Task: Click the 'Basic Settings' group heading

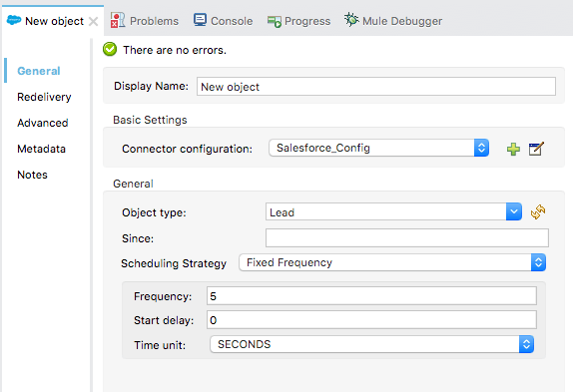Action: point(150,120)
